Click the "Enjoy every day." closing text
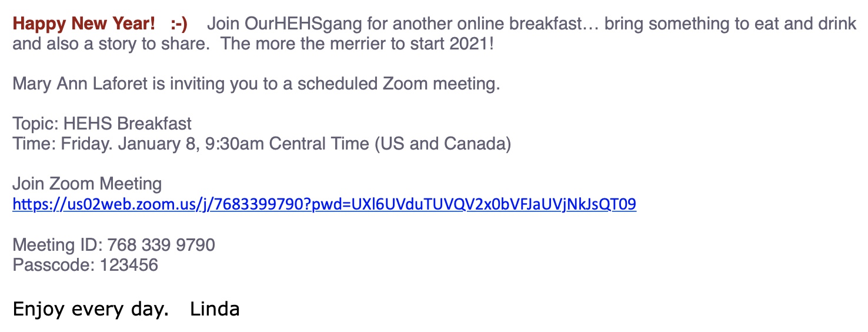The image size is (868, 332). [x=90, y=309]
